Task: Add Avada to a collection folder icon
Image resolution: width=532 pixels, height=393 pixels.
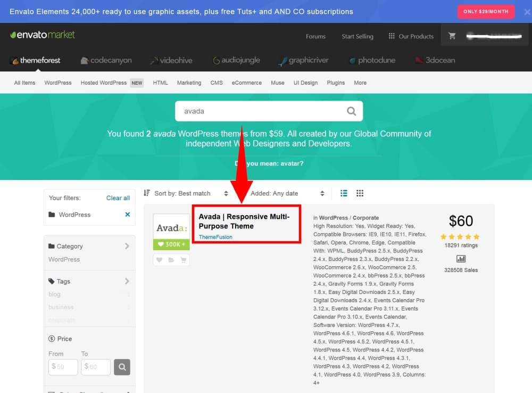Action: pyautogui.click(x=171, y=260)
